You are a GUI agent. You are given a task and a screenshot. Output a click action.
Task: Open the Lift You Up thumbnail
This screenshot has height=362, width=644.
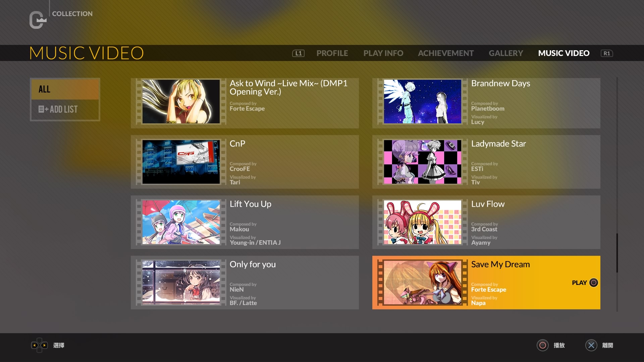[181, 222]
